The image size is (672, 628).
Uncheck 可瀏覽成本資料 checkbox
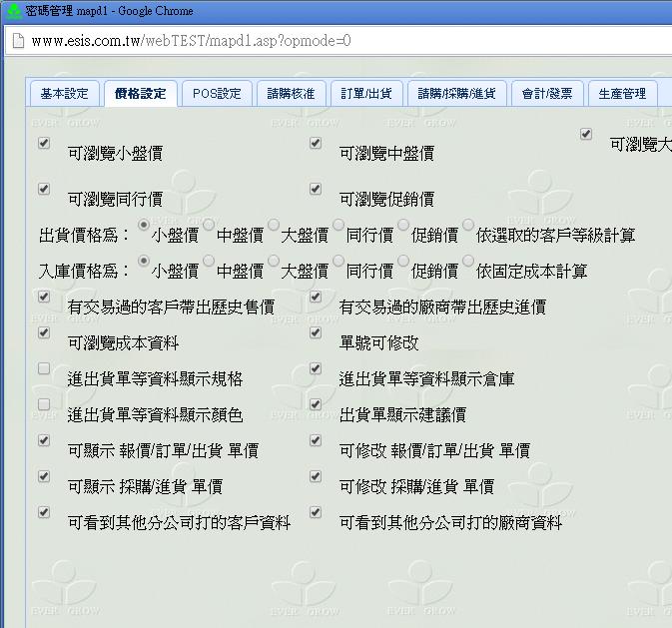44,332
